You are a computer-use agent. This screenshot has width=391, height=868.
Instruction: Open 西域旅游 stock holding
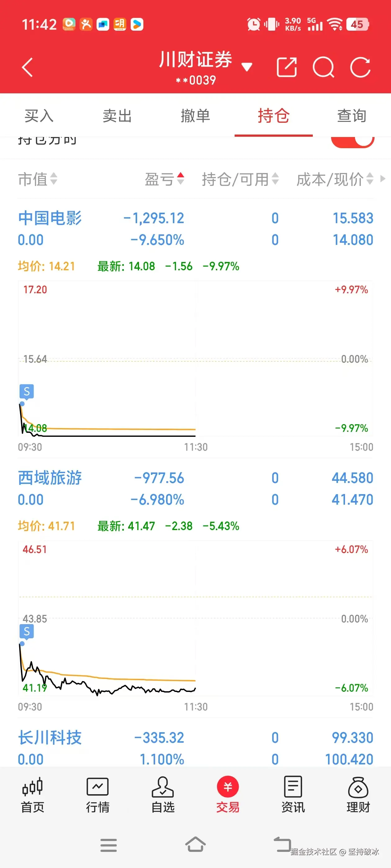(x=50, y=478)
